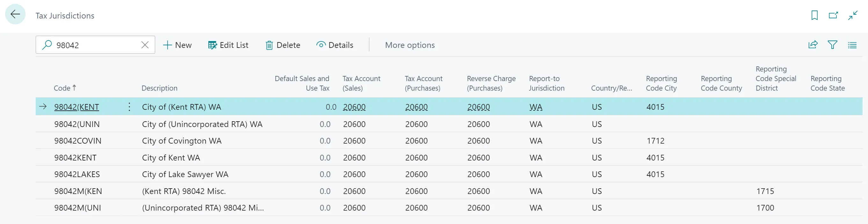Click Tax Account (Sales) column header
The height and width of the screenshot is (224, 868).
[361, 83]
